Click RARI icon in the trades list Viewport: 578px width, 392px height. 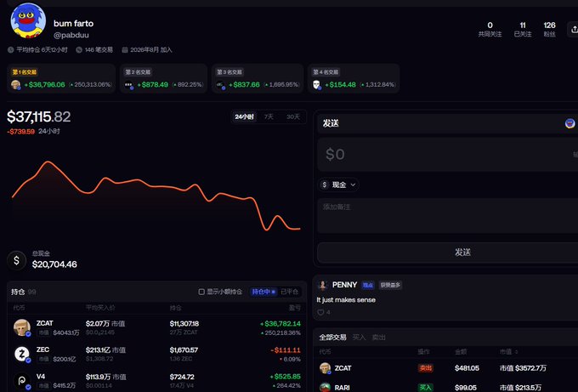325,387
